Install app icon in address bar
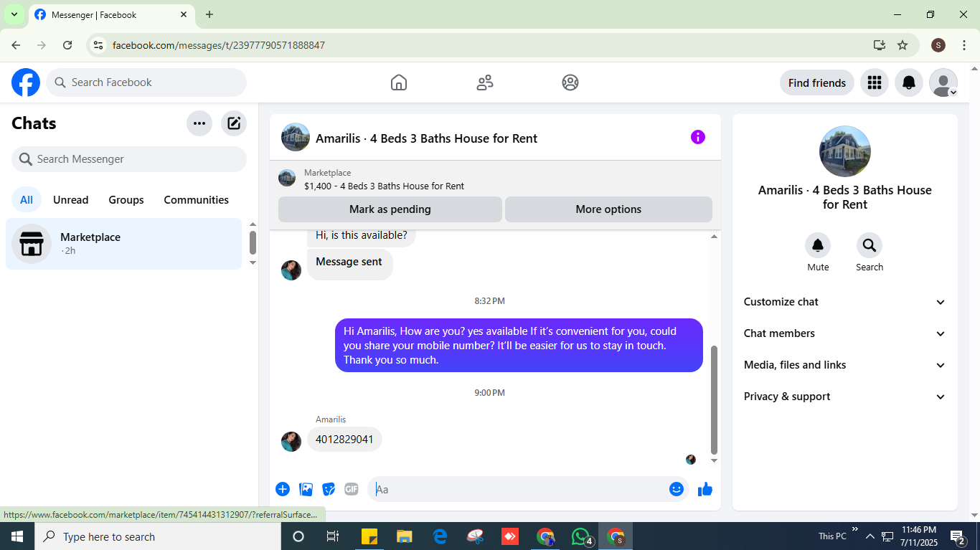Screen dimensions: 980x550 [880, 45]
